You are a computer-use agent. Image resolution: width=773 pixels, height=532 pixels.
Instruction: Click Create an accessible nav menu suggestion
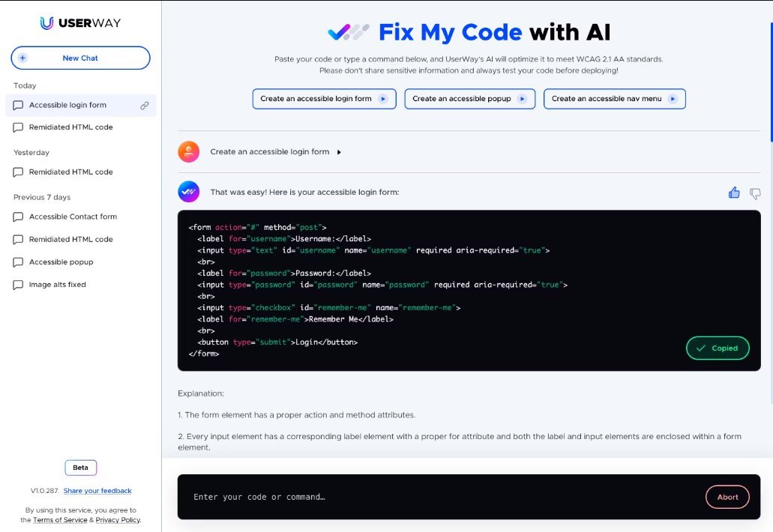point(615,99)
